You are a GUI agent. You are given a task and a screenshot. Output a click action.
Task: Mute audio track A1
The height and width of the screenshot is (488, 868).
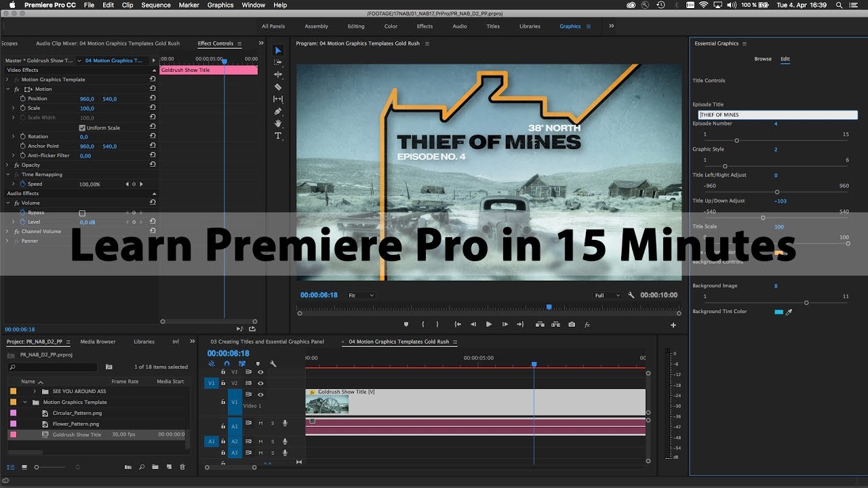pos(260,423)
